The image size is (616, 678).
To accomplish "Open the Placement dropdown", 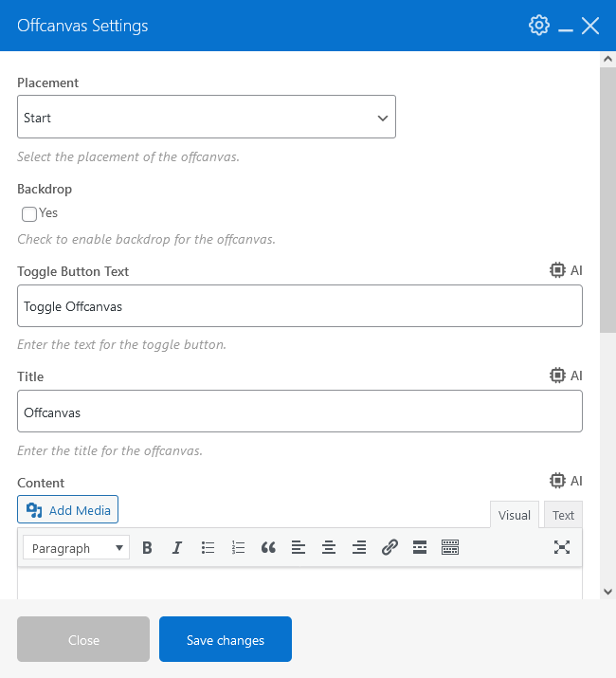I will pyautogui.click(x=207, y=118).
